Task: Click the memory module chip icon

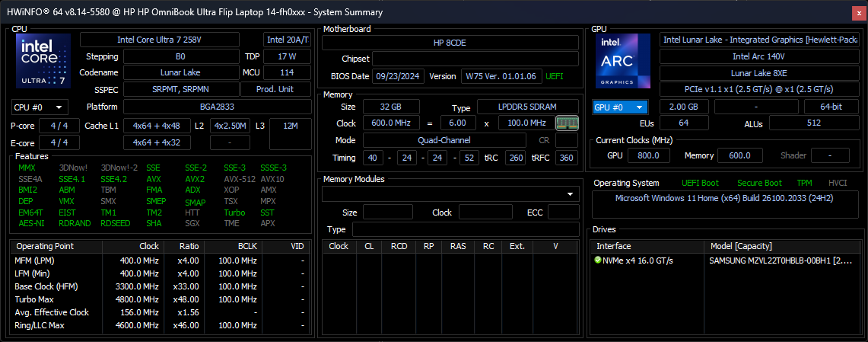Action: (567, 123)
